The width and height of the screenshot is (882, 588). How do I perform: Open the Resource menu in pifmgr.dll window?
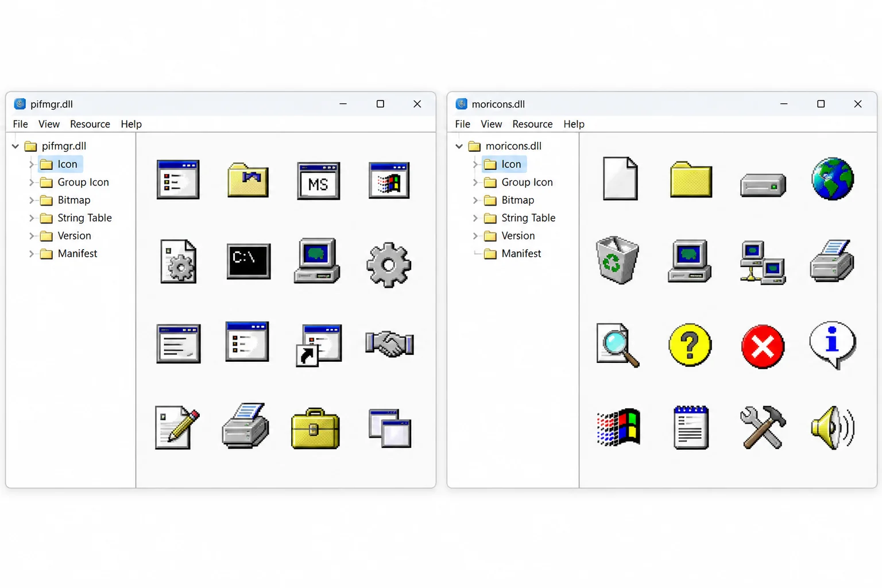pos(90,124)
